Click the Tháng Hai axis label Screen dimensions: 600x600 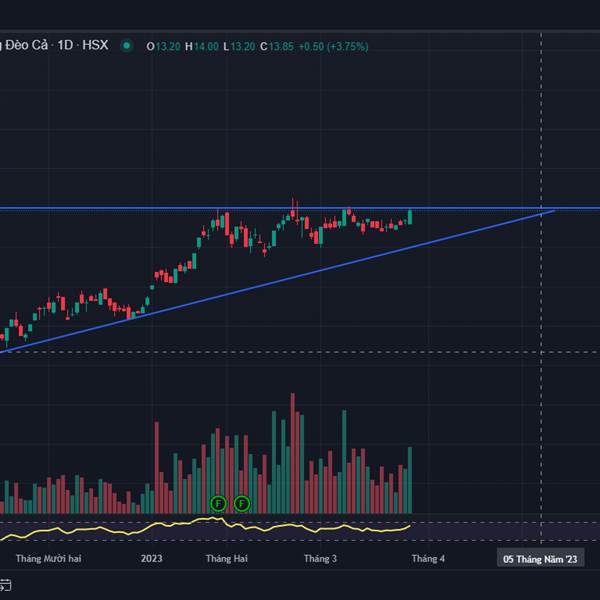pyautogui.click(x=227, y=559)
